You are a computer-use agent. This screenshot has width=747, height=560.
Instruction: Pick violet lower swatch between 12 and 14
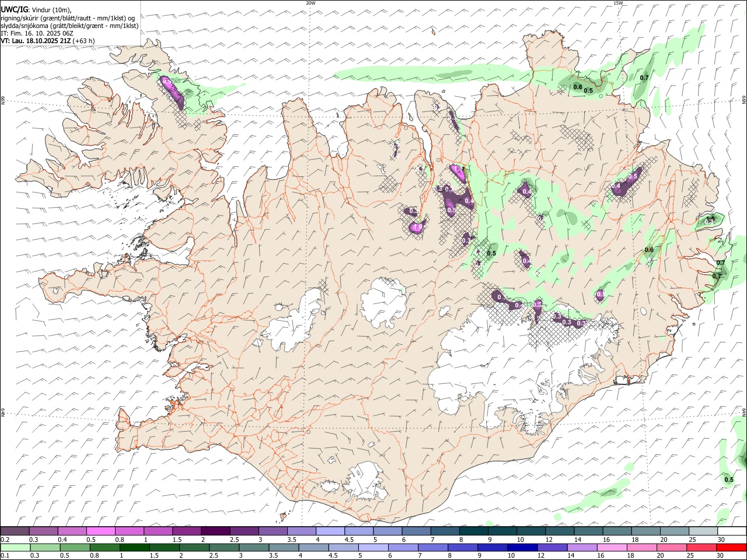[551, 547]
